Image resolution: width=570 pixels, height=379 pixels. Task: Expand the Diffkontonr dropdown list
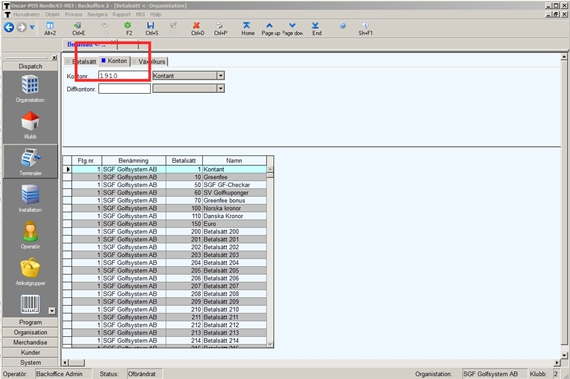(220, 88)
